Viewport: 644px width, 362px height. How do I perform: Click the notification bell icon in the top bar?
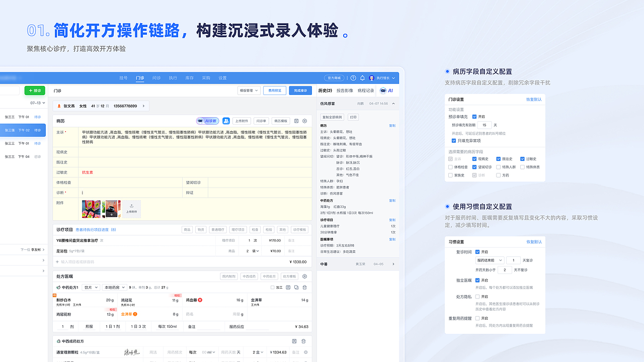(363, 78)
